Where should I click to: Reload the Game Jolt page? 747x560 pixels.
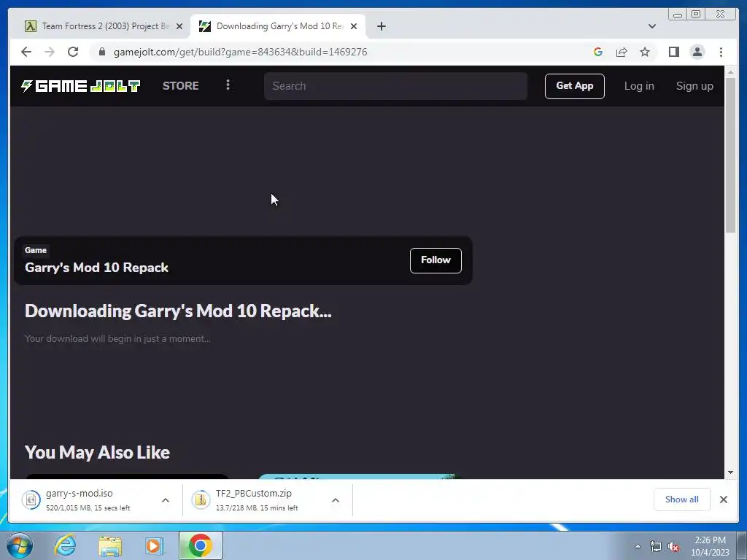coord(73,52)
